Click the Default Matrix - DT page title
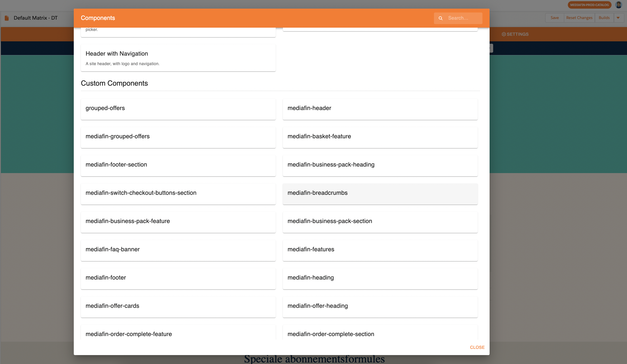 tap(36, 18)
